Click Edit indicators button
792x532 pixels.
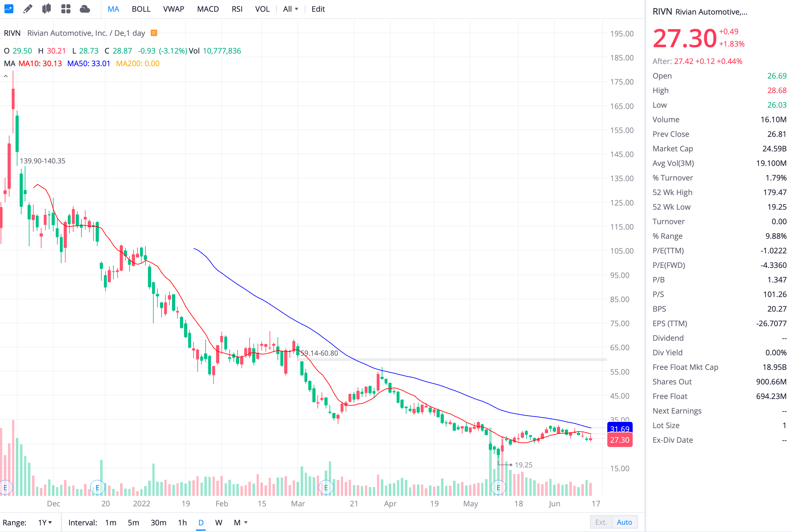coord(318,9)
